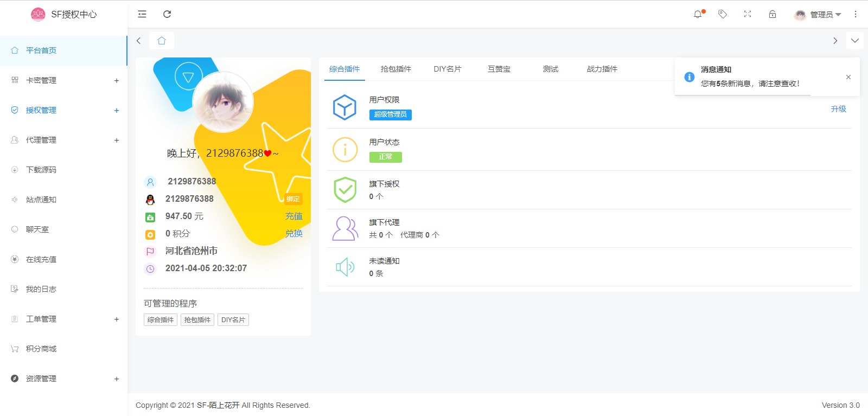Viewport: 868px width, 416px height.
Task: Switch to the 抢包插件 tab
Action: 396,69
